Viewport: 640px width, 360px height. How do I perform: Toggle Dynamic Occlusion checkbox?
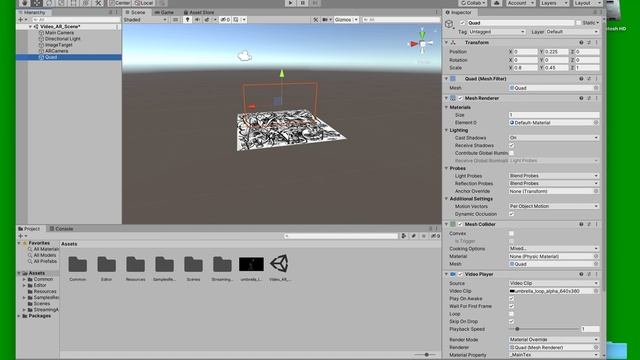[511, 214]
